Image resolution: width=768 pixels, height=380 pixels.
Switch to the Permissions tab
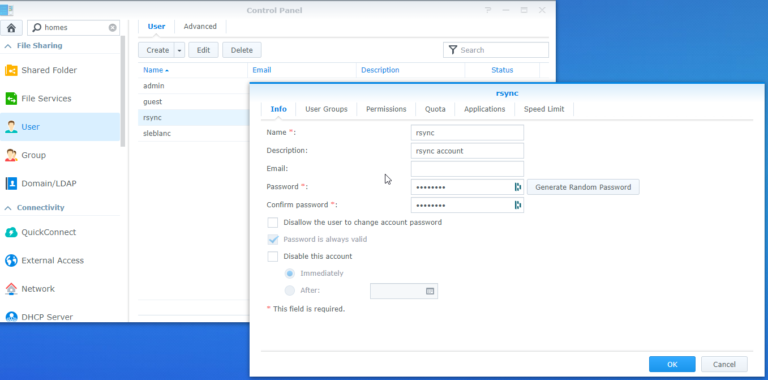tap(386, 109)
